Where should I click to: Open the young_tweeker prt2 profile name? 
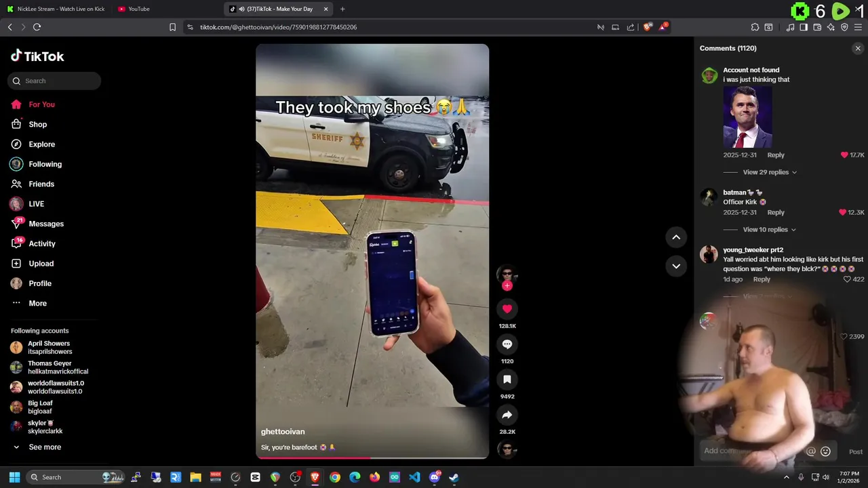[753, 250]
